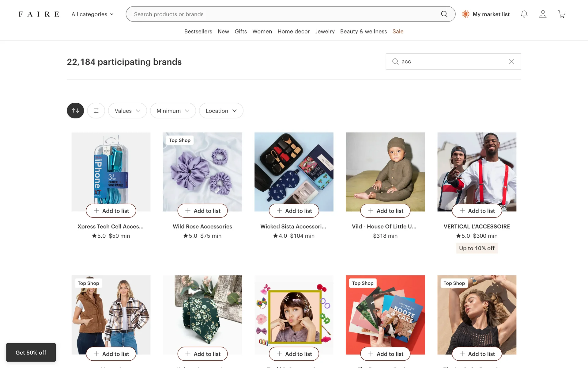Open the all filters sliders icon
Image resolution: width=588 pixels, height=368 pixels.
96,111
